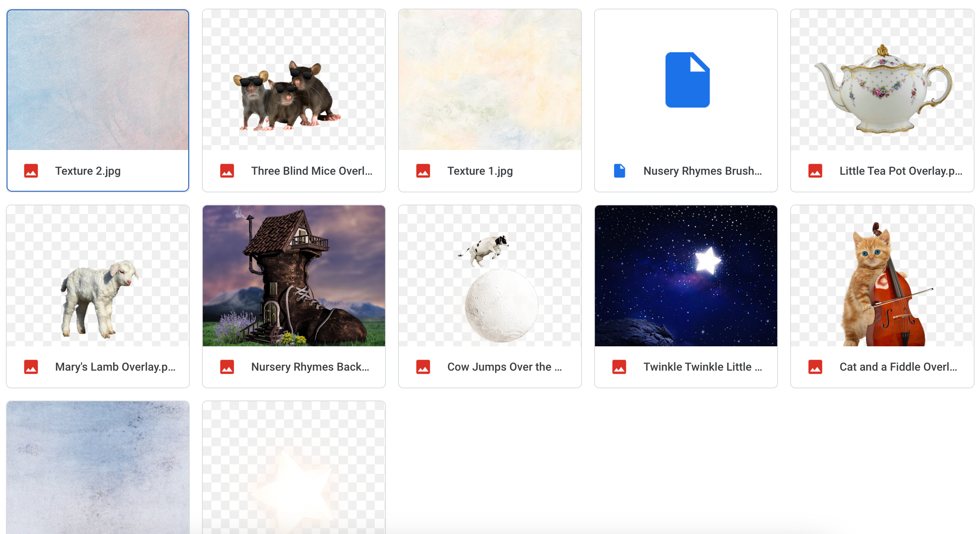This screenshot has width=980, height=534.
Task: Click the image icon beside Cow Jumps Over the Moon
Action: (x=423, y=367)
